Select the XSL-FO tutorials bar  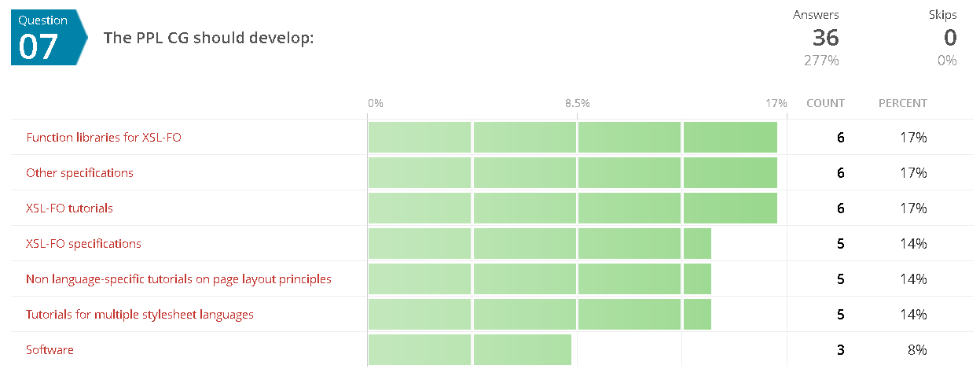572,208
